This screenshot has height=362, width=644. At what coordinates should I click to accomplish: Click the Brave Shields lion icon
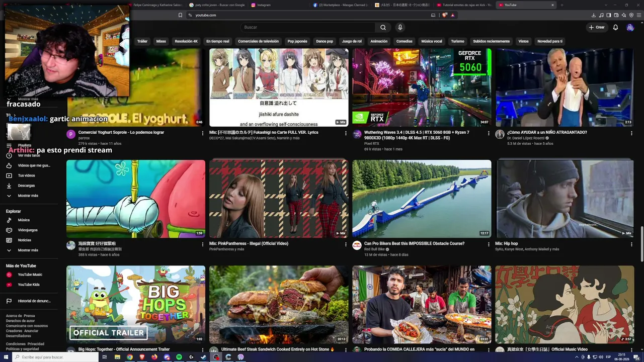click(x=445, y=15)
